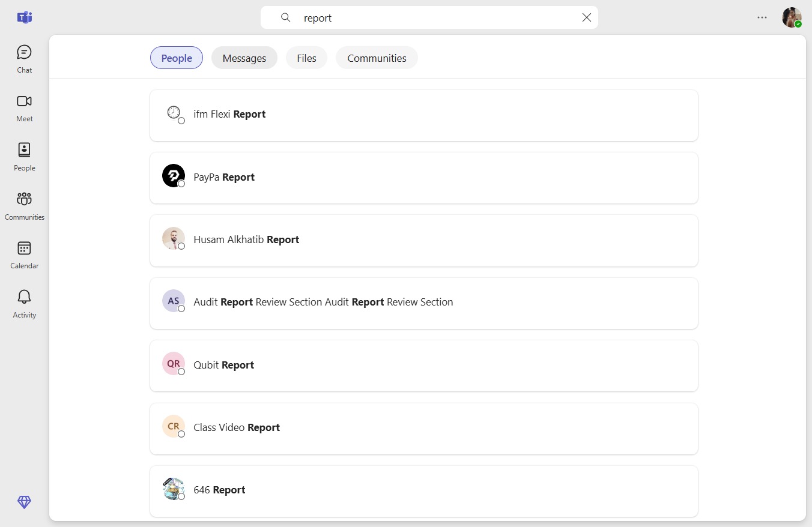812x527 pixels.
Task: Open the Qubit Report result
Action: coord(424,366)
